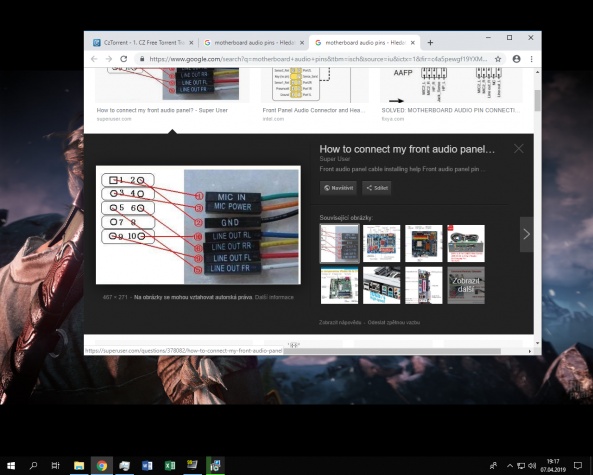This screenshot has height=475, width=593.
Task: Click 'Zobrazit nápovědu' help link
Action: click(x=340, y=323)
